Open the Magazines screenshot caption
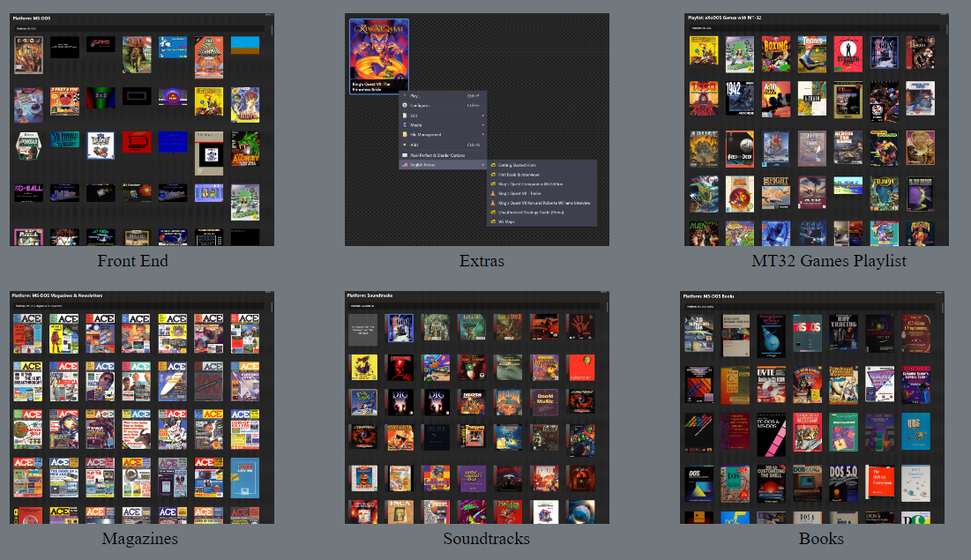The width and height of the screenshot is (971, 560). (x=140, y=538)
